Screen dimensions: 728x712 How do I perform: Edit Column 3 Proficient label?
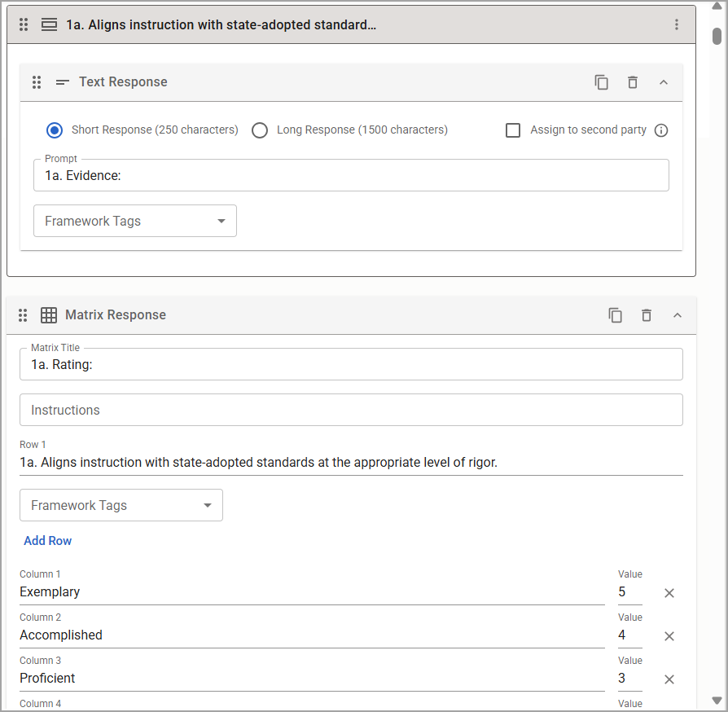tap(312, 679)
